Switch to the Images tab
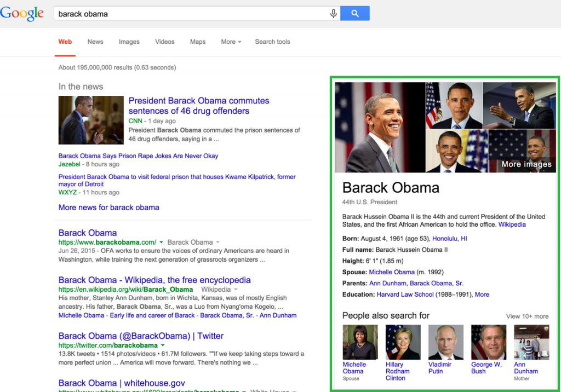This screenshot has width=561, height=392. (129, 42)
